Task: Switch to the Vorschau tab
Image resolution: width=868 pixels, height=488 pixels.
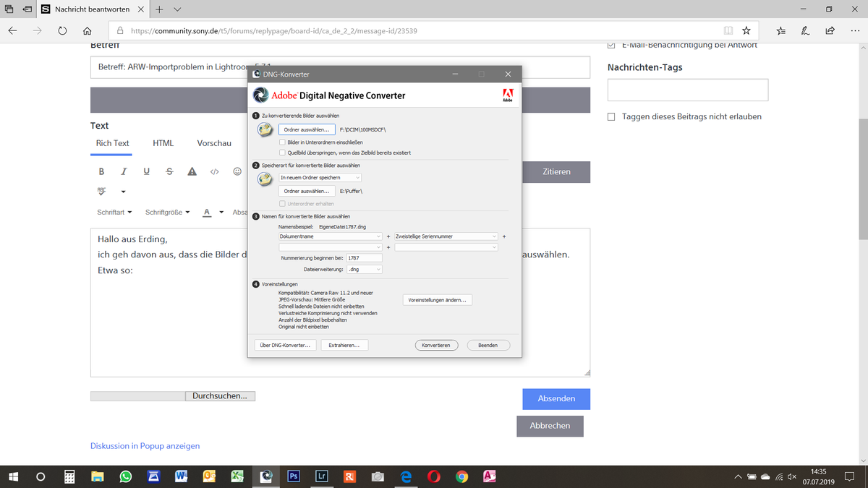Action: [x=214, y=143]
